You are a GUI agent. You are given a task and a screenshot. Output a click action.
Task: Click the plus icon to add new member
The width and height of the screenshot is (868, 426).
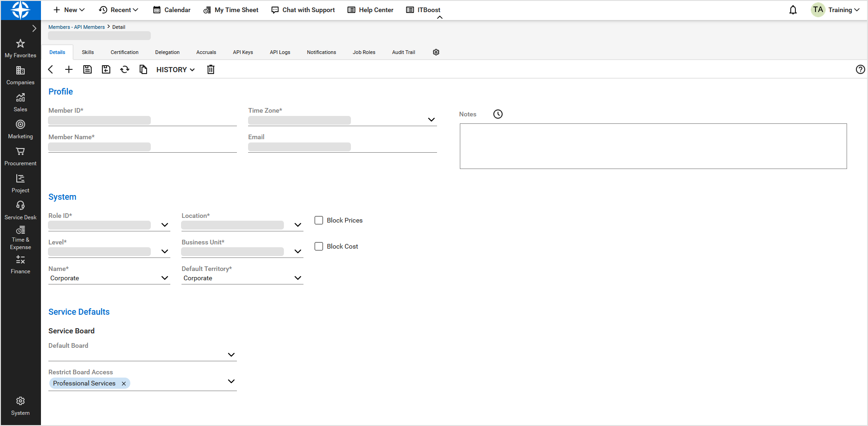pos(69,69)
